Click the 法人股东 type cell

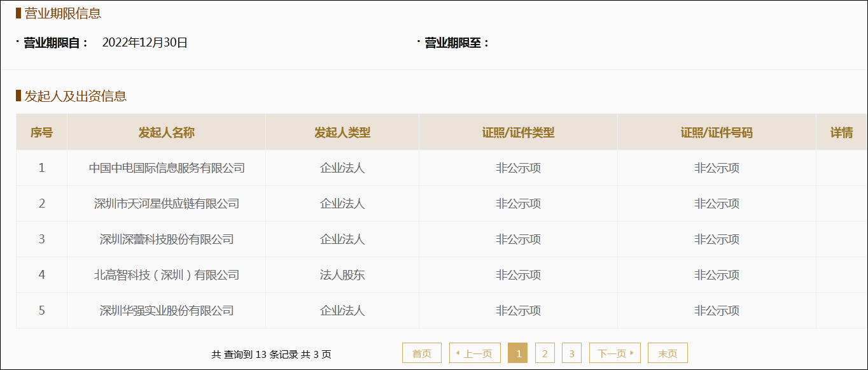342,275
